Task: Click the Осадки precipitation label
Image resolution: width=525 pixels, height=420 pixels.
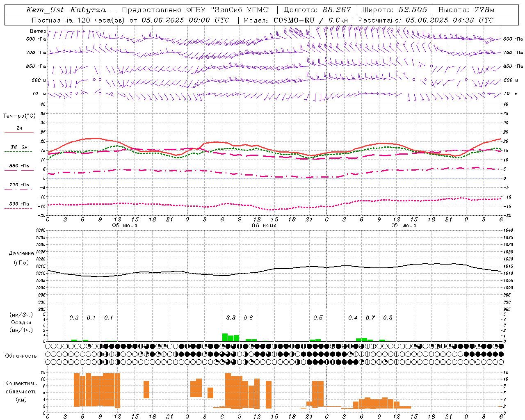Action: (x=21, y=322)
